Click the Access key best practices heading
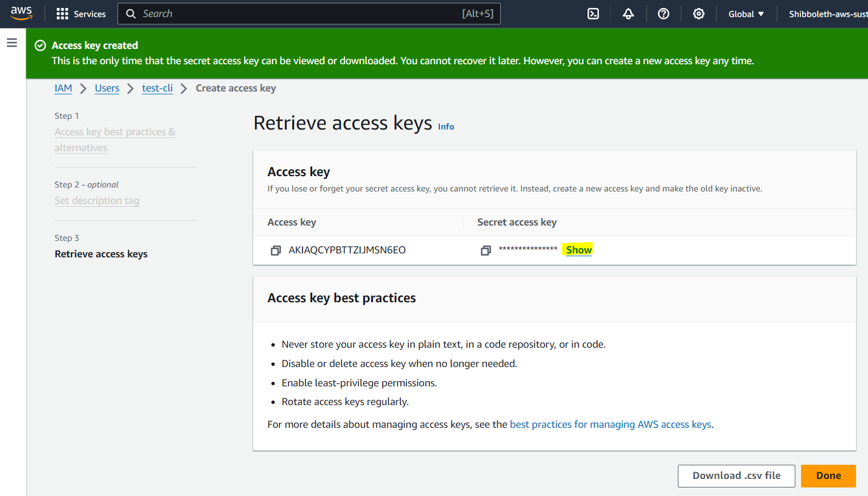868x496 pixels. tap(342, 298)
